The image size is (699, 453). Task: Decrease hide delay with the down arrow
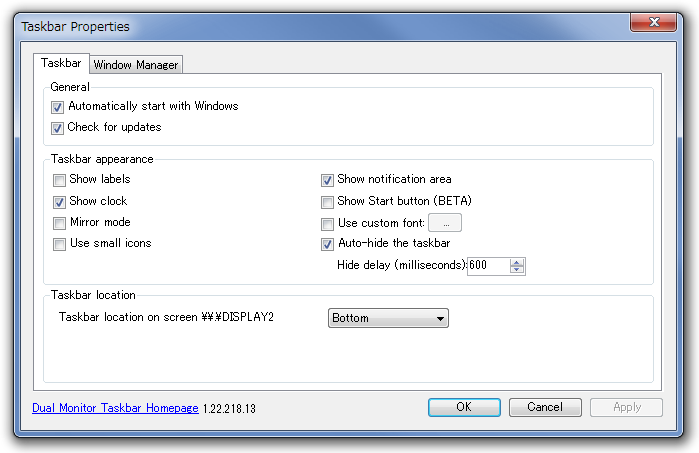[x=517, y=270]
